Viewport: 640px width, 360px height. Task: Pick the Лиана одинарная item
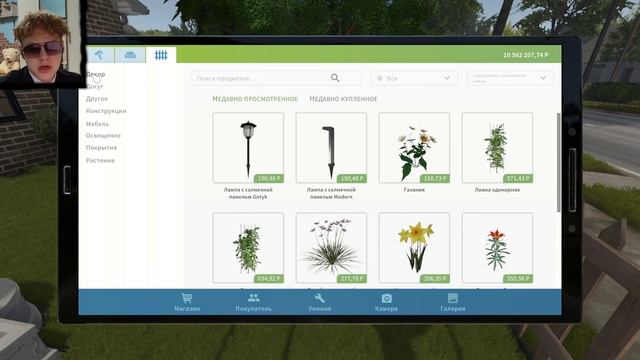(x=497, y=148)
